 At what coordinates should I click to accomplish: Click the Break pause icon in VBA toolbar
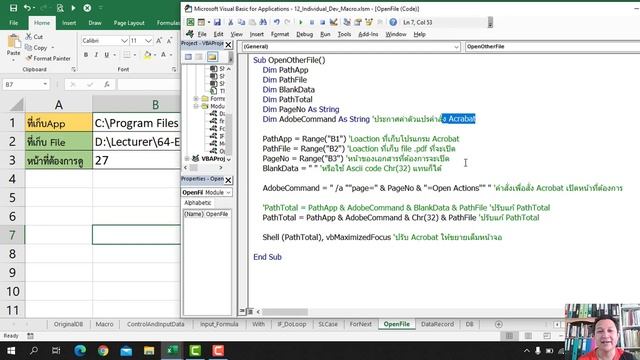click(x=311, y=22)
